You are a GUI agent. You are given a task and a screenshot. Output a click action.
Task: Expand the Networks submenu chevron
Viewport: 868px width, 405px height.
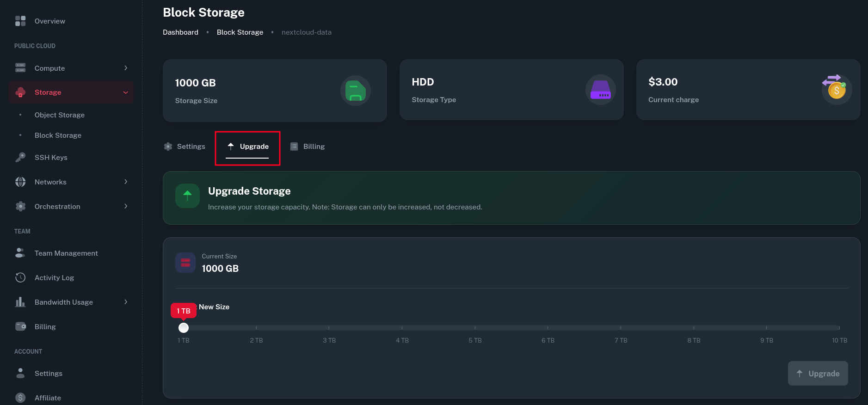coord(126,182)
